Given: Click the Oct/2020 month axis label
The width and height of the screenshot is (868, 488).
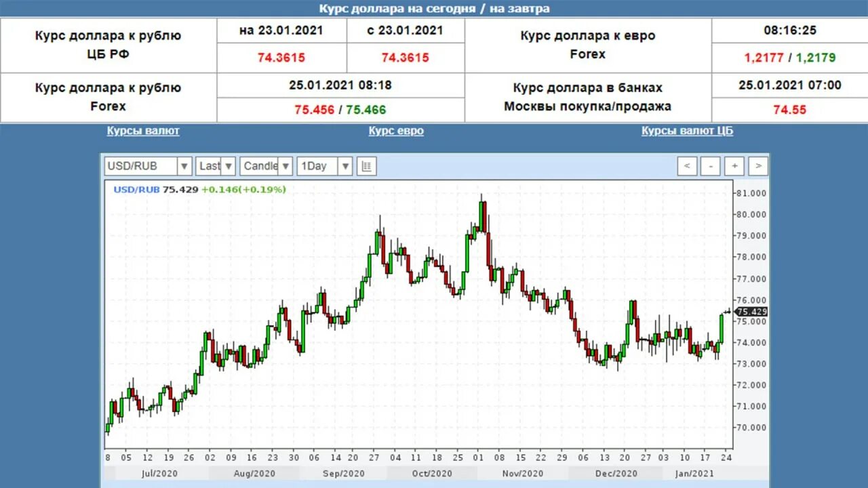Looking at the screenshot, I should tap(431, 474).
